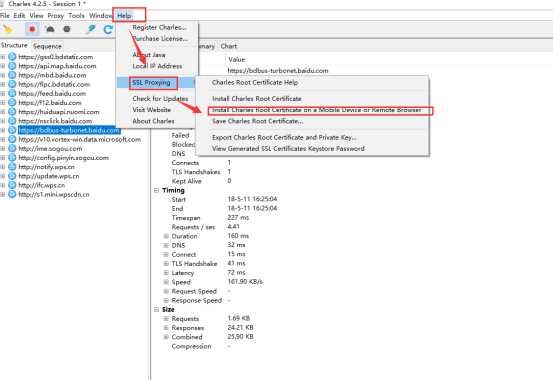This screenshot has height=381, width=553.
Task: Click globe icon beside api.map.baidu.com
Action: coord(12,66)
